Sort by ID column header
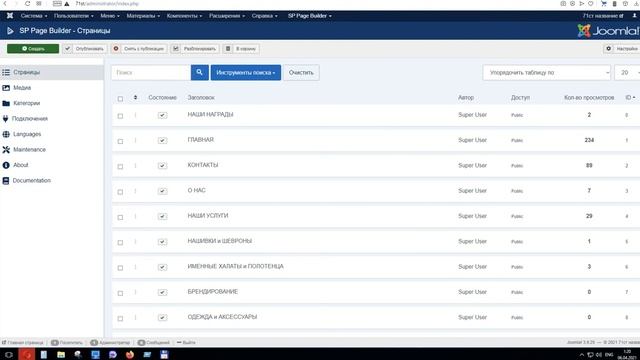The height and width of the screenshot is (360, 640). pyautogui.click(x=630, y=98)
